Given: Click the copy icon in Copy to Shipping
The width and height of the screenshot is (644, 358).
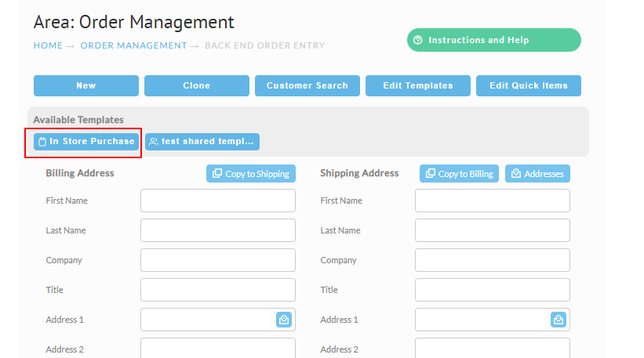Looking at the screenshot, I should [216, 173].
